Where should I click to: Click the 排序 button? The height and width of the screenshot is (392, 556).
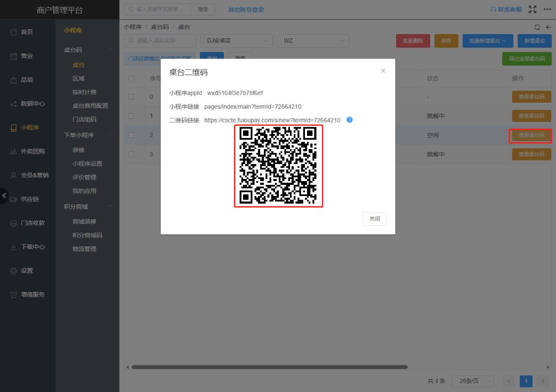click(x=446, y=41)
